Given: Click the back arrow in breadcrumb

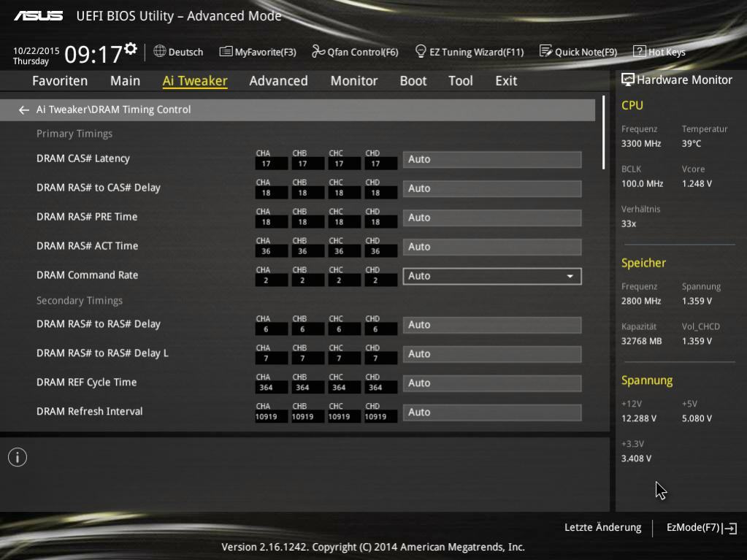Looking at the screenshot, I should point(24,110).
